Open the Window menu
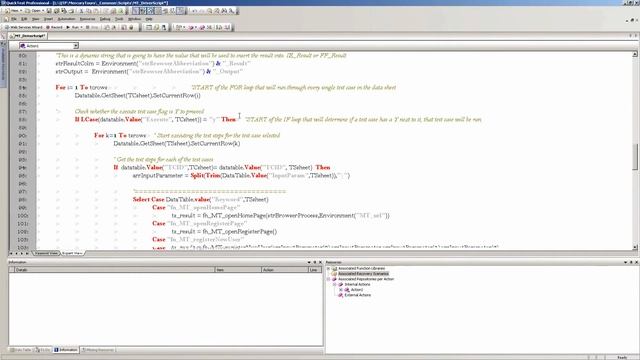640x360 pixels. (x=134, y=19)
